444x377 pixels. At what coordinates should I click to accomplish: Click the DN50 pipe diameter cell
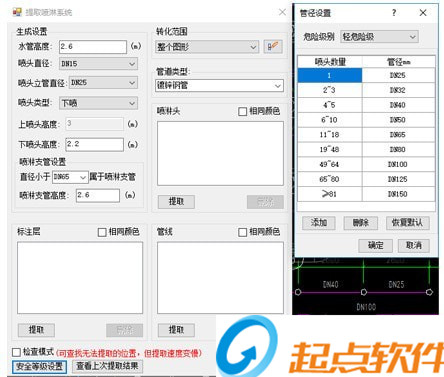pos(399,120)
